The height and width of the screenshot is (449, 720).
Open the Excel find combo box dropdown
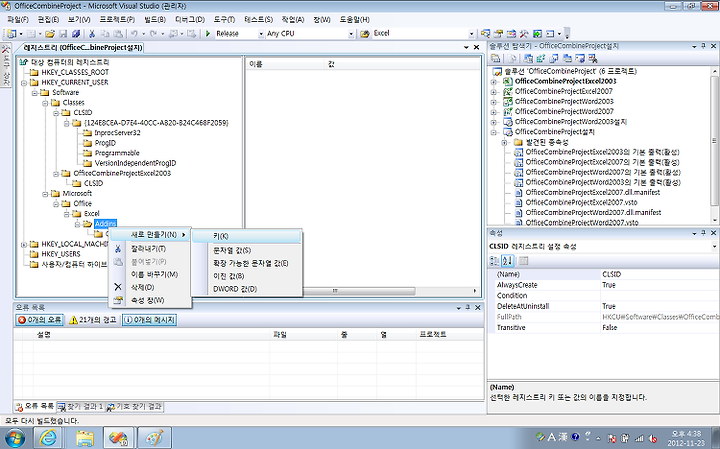pyautogui.click(x=472, y=34)
